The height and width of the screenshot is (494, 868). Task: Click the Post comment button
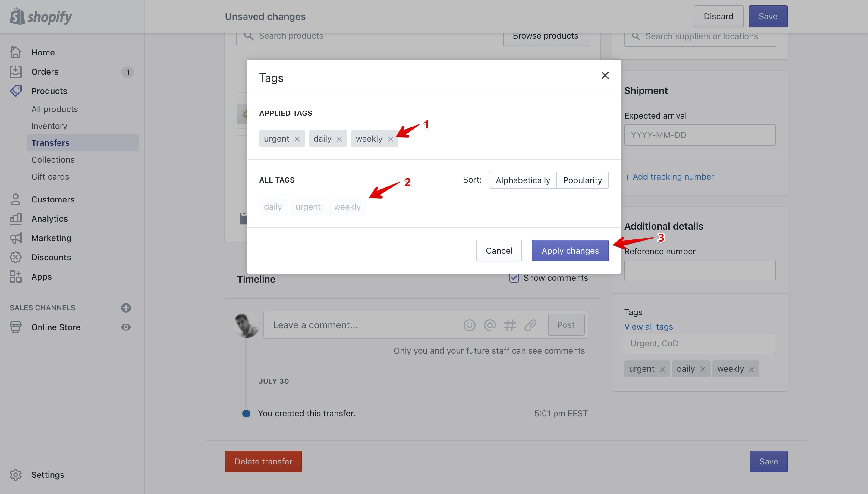(x=566, y=325)
